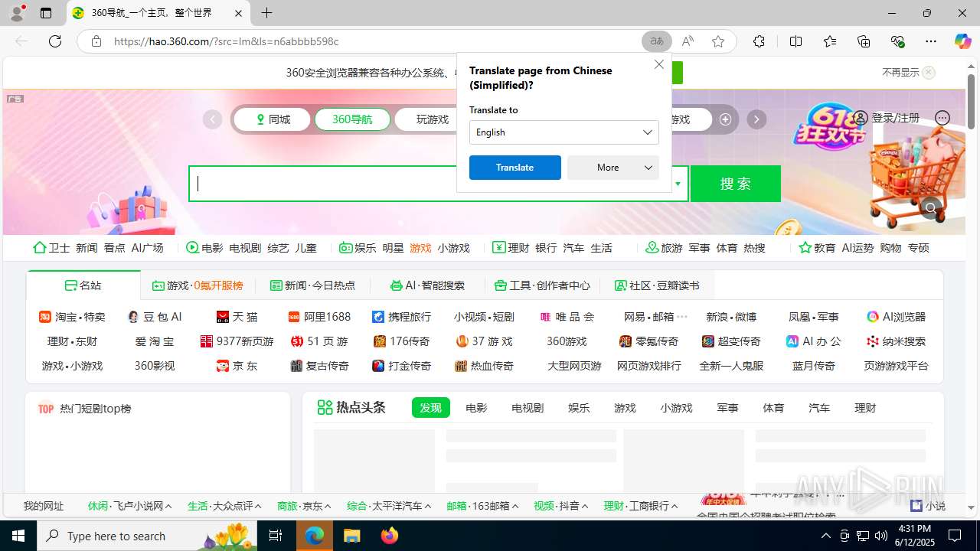
Task: Click the 同城 pill button
Action: (273, 119)
